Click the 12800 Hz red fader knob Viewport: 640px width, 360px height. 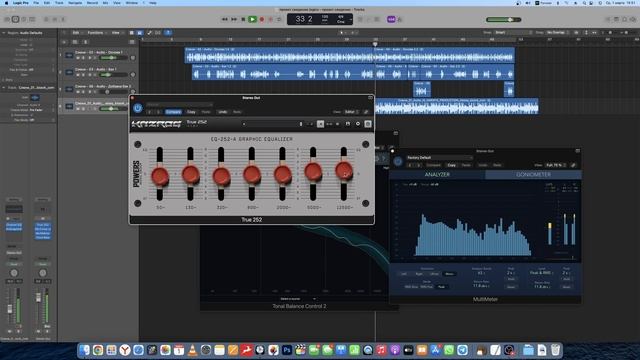344,170
